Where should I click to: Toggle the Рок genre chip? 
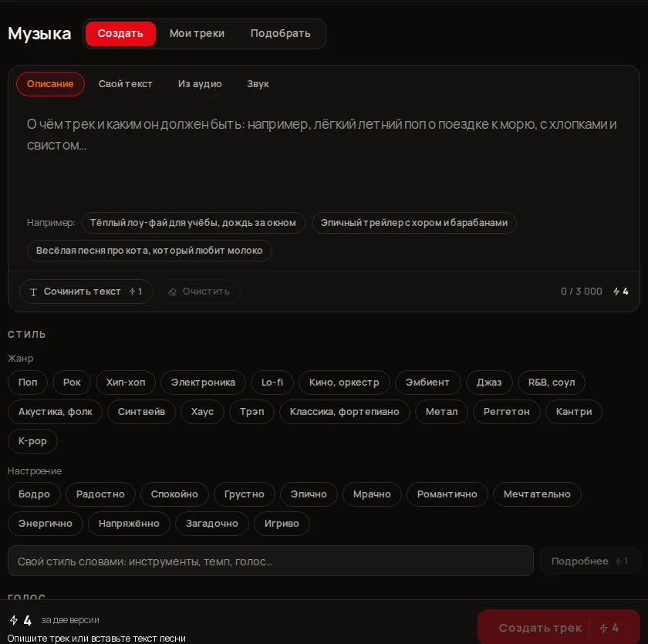coord(72,383)
